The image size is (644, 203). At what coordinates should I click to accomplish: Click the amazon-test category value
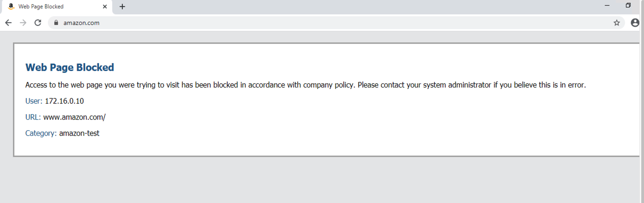(79, 133)
